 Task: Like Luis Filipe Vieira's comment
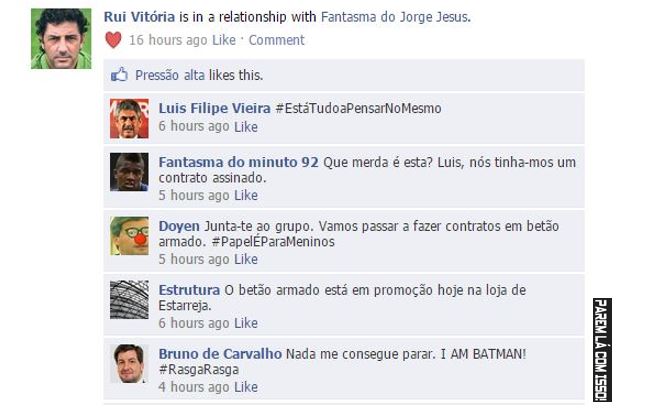246,127
